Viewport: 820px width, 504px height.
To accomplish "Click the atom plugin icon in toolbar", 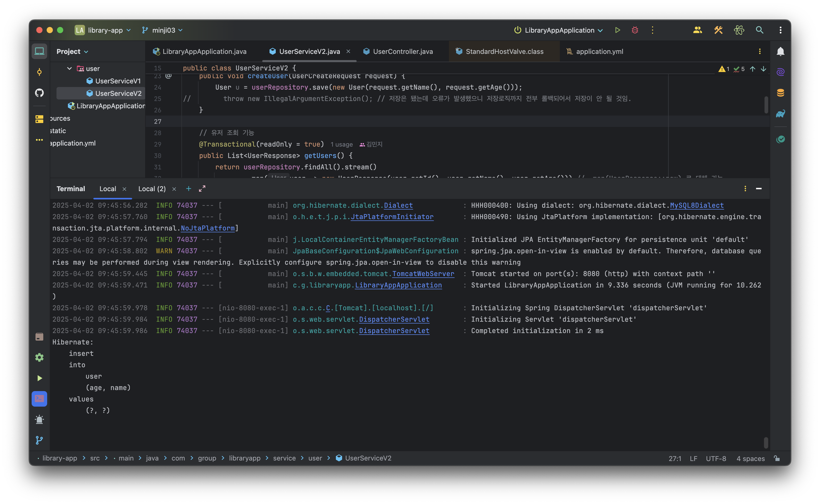I will coord(739,30).
